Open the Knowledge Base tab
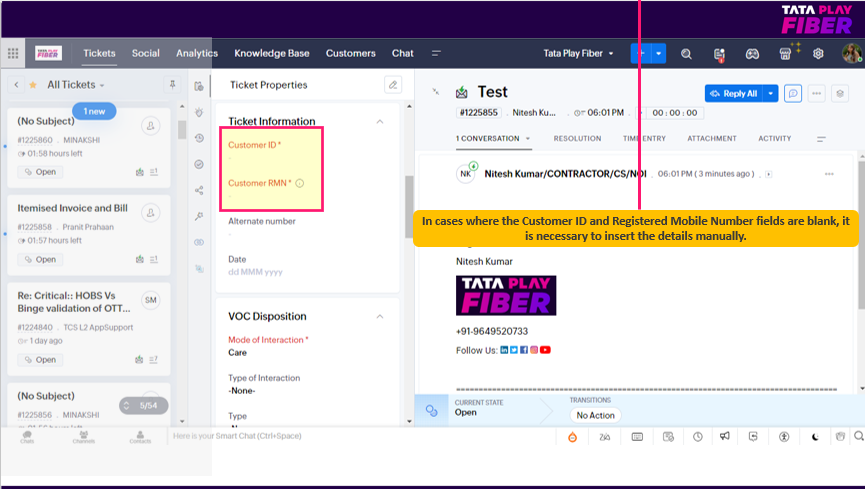Image resolution: width=865 pixels, height=489 pixels. (x=272, y=54)
